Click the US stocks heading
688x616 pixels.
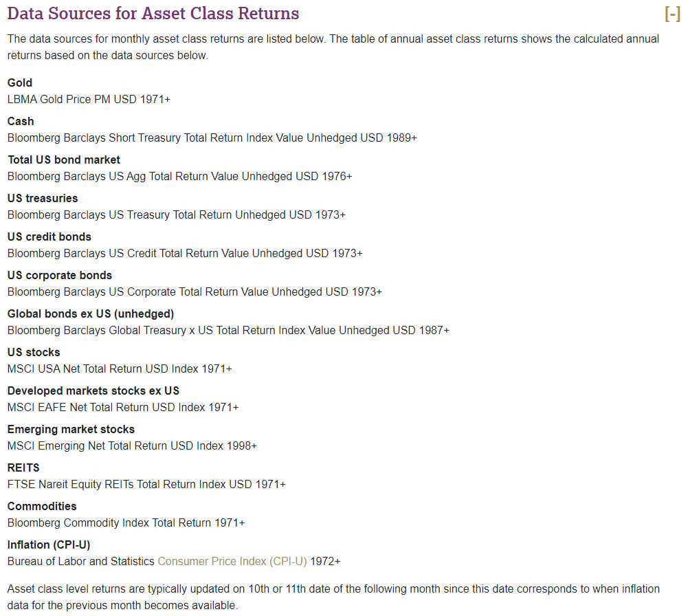34,352
